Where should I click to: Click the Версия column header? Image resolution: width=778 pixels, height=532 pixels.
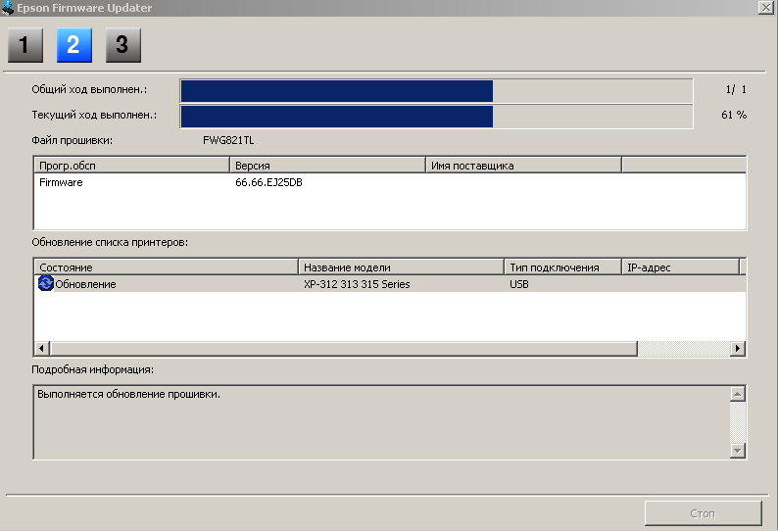click(x=327, y=166)
